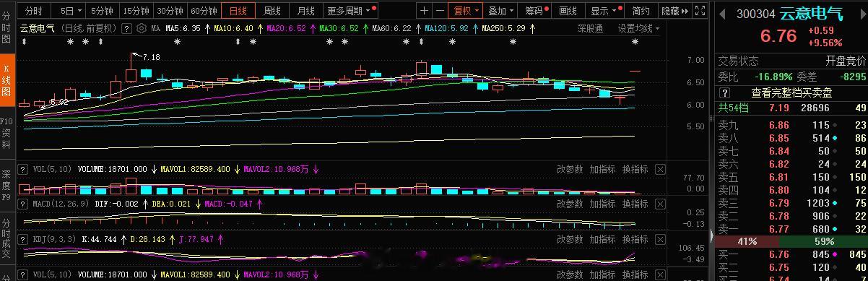Click the MA5:6.35 value label
Screen dimensions: 868x281
(x=183, y=28)
